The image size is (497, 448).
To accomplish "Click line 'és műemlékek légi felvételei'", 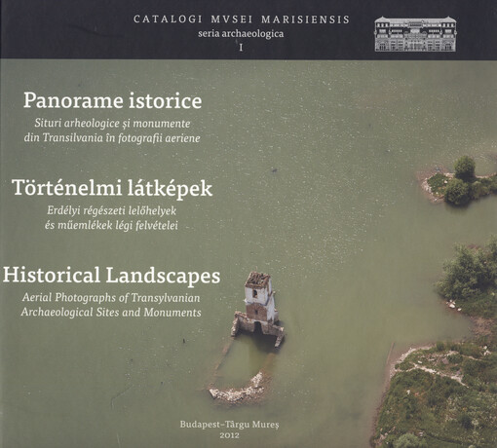I will (x=111, y=225).
